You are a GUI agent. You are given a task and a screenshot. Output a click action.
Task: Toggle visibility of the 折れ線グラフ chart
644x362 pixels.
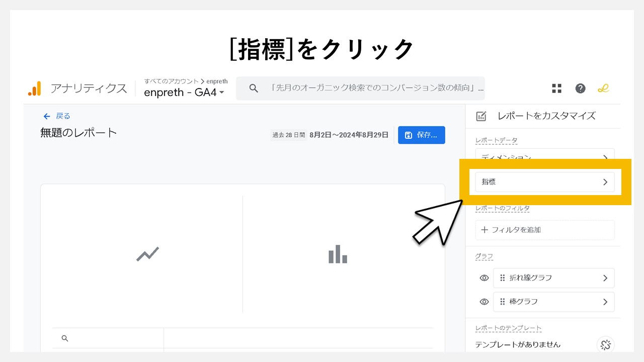pos(484,278)
